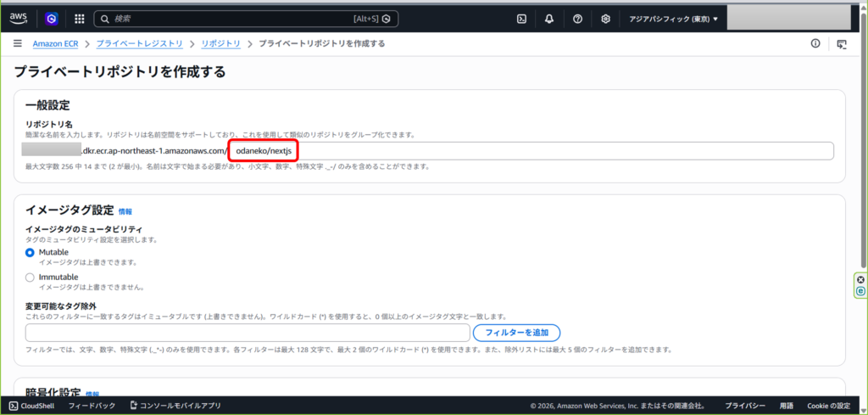Focus the AWS console search box
The width and height of the screenshot is (868, 415).
pyautogui.click(x=246, y=18)
